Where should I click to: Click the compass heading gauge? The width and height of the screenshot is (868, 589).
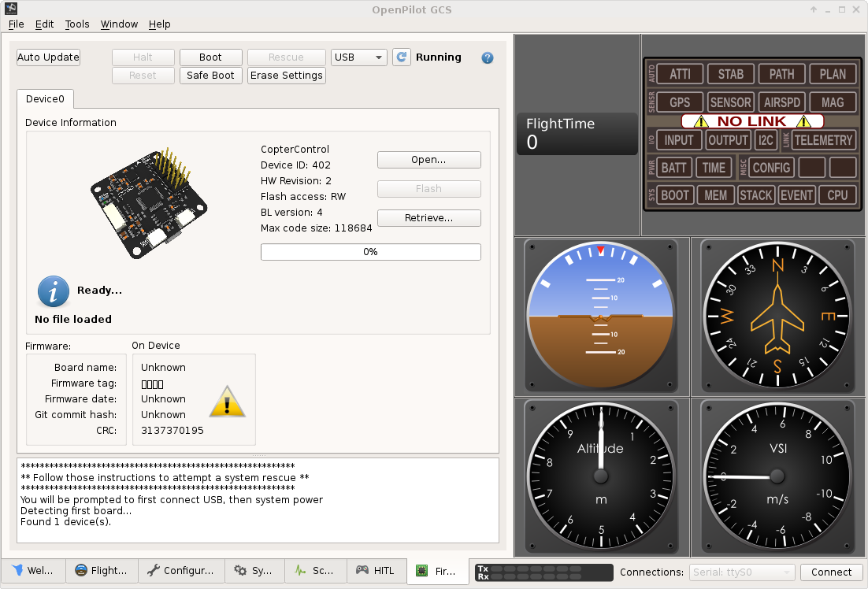pyautogui.click(x=777, y=316)
